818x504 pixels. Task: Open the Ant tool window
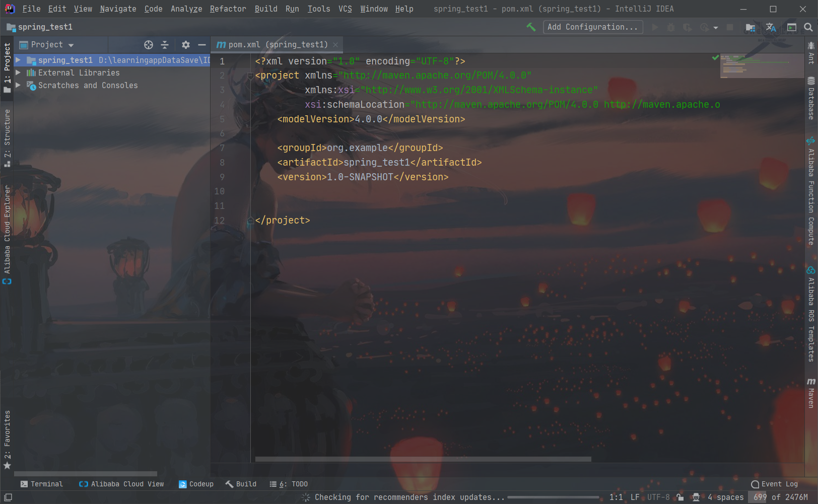tap(811, 52)
